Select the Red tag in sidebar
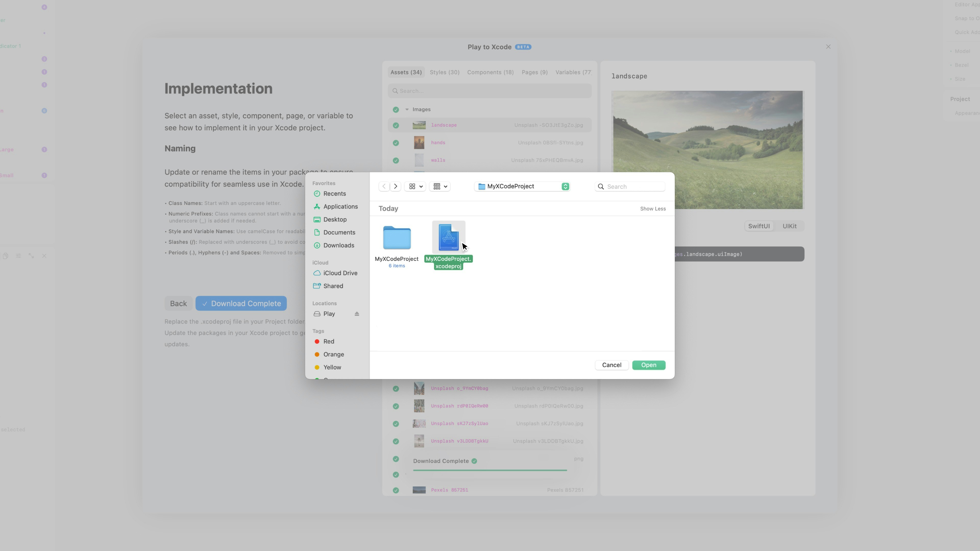This screenshot has height=551, width=980. click(x=328, y=342)
